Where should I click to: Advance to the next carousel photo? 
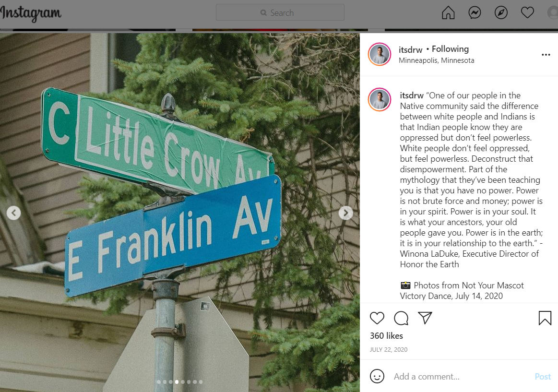(345, 213)
